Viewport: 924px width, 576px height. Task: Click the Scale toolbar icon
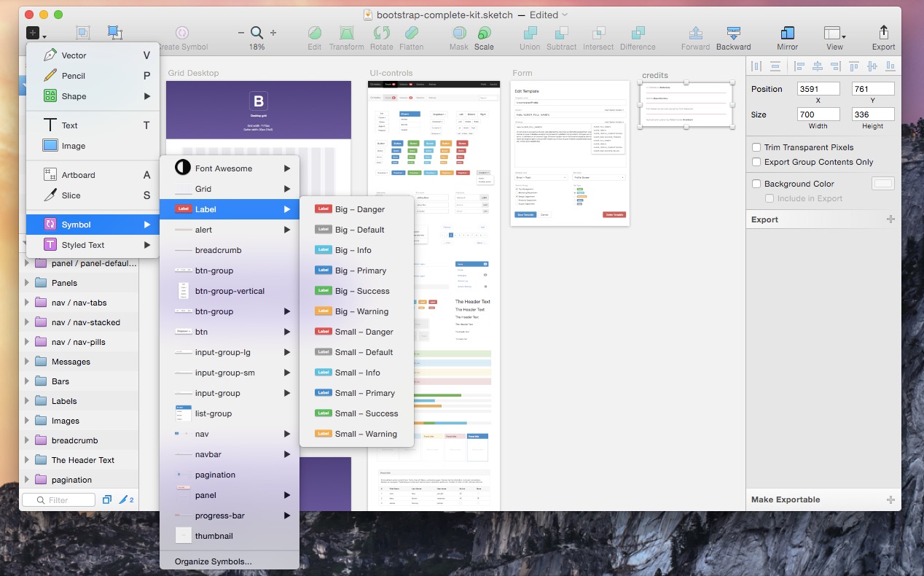484,33
